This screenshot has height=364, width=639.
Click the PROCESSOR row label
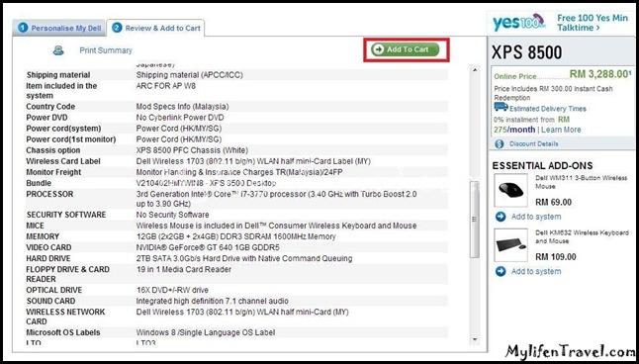[49, 194]
